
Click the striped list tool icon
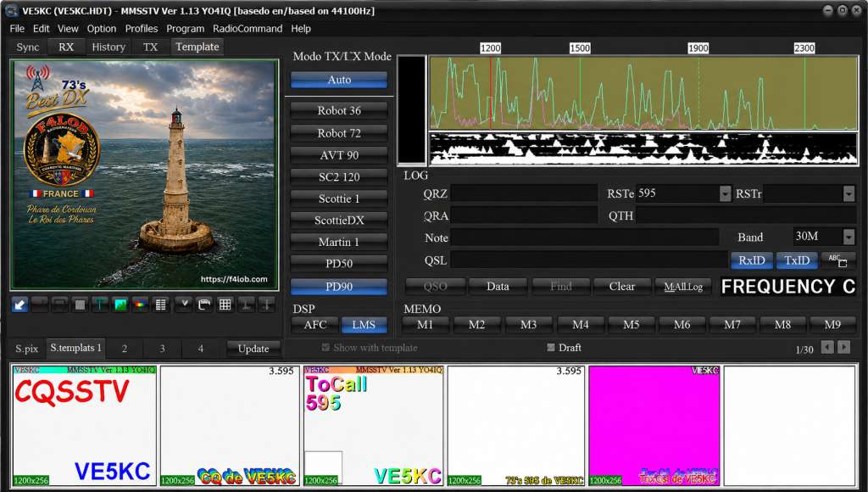(x=160, y=305)
